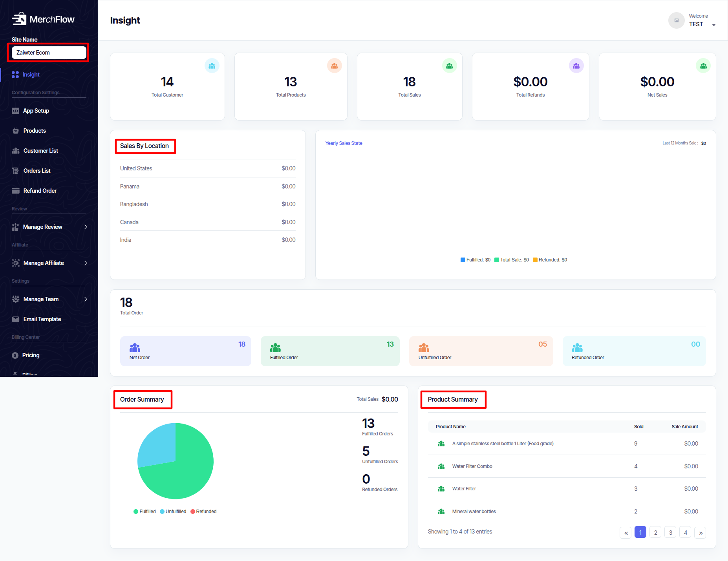Click the MerchFlow logo icon
The height and width of the screenshot is (561, 728).
pyautogui.click(x=19, y=19)
